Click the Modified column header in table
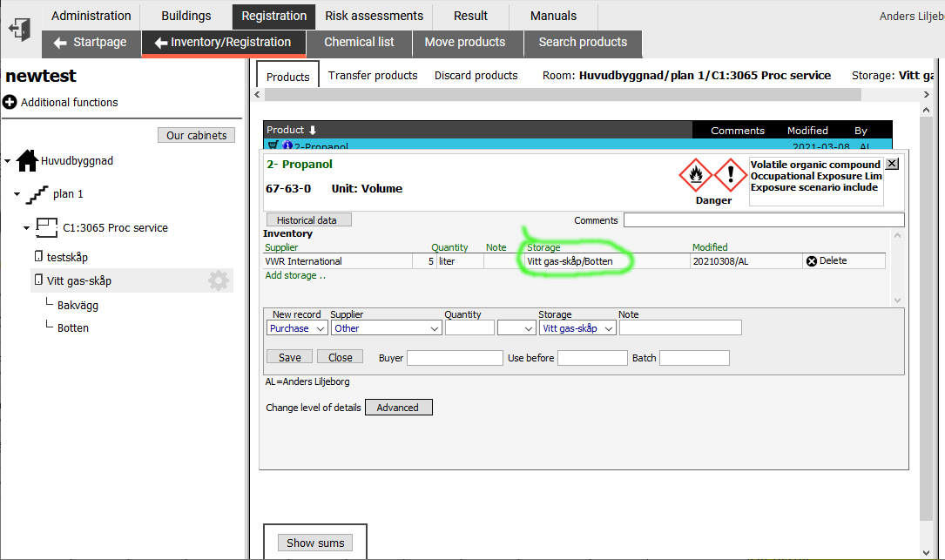The image size is (945, 560). tap(807, 131)
